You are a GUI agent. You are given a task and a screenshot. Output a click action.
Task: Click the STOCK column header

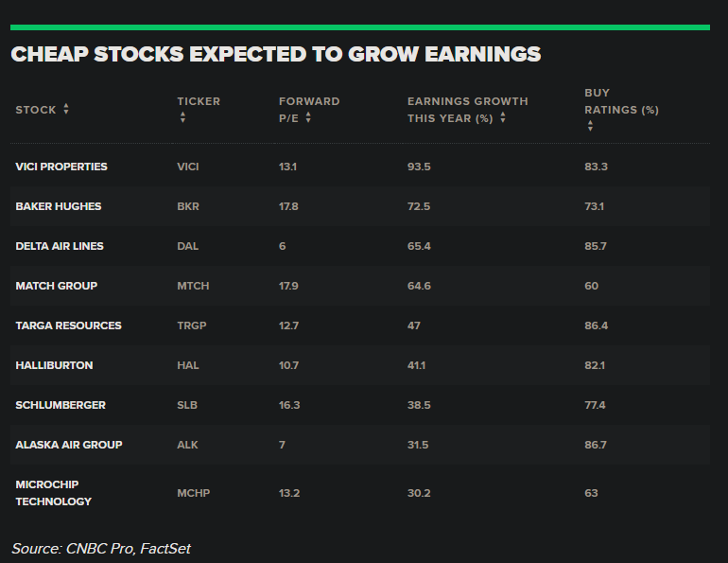[36, 110]
